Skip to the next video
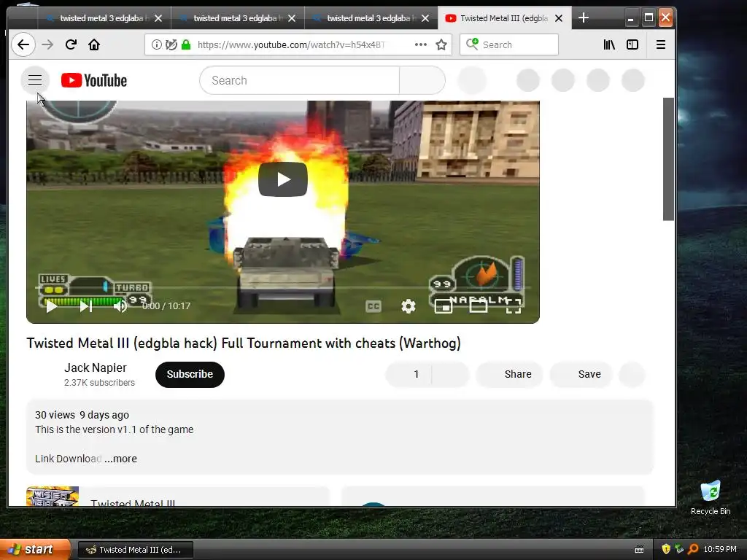This screenshot has height=560, width=747. coord(86,306)
